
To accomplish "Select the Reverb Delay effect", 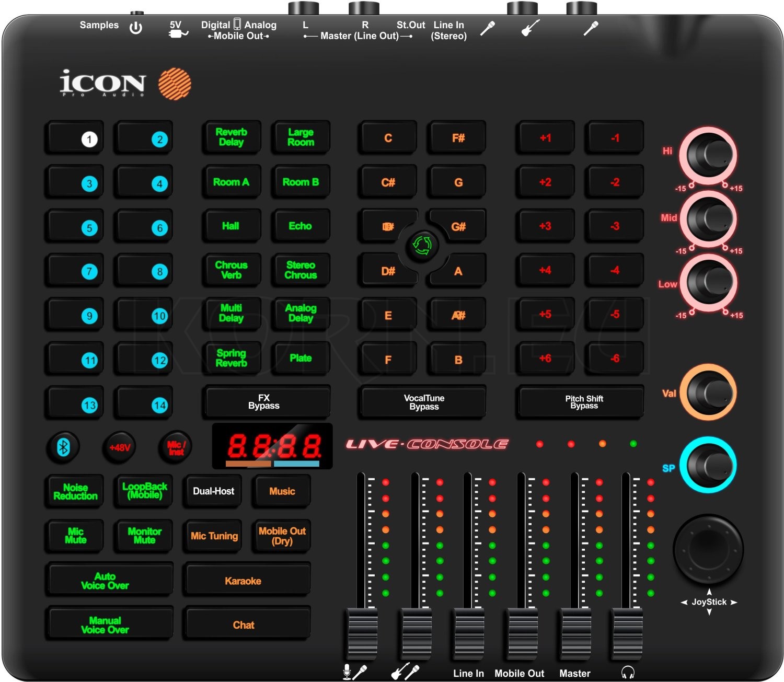I will pos(231,137).
